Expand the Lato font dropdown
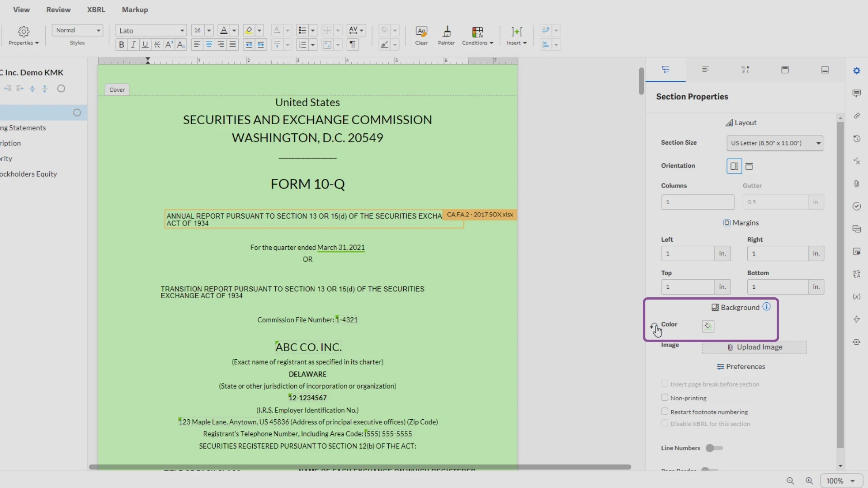Viewport: 868px width, 488px height. point(151,31)
